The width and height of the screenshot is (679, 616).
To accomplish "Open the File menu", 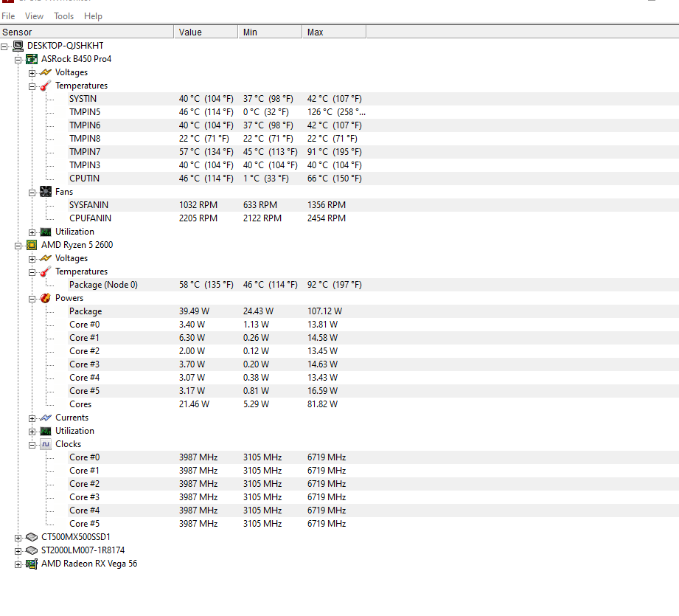I will pyautogui.click(x=8, y=16).
